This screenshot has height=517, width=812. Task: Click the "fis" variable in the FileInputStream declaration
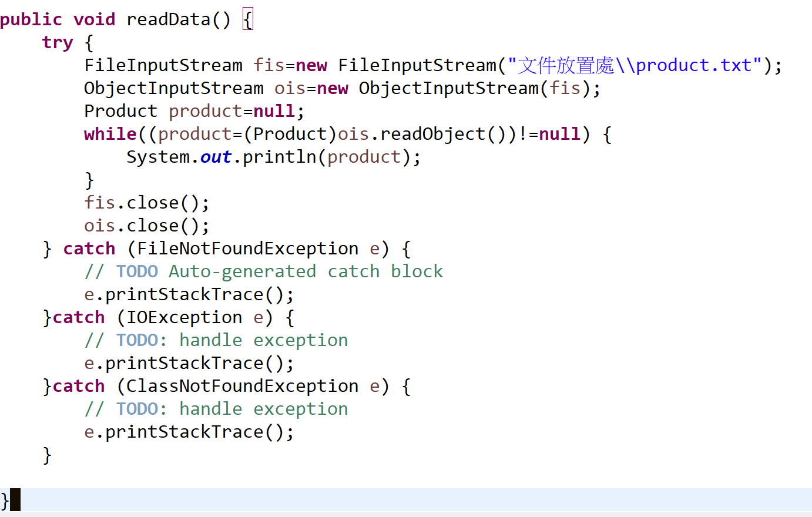[269, 65]
